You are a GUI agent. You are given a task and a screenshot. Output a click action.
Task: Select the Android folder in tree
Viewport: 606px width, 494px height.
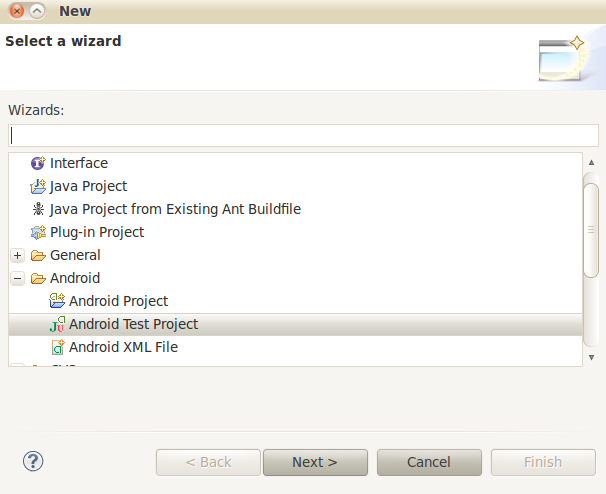(75, 278)
